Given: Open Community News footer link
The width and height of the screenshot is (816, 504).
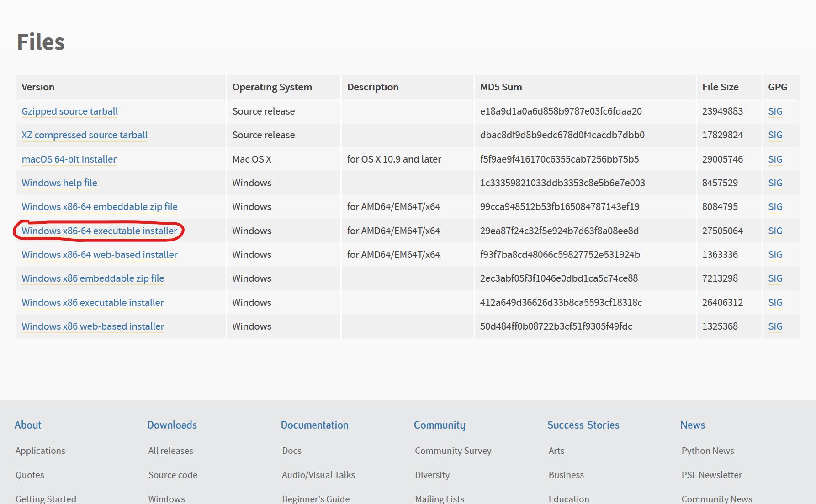Looking at the screenshot, I should [717, 499].
